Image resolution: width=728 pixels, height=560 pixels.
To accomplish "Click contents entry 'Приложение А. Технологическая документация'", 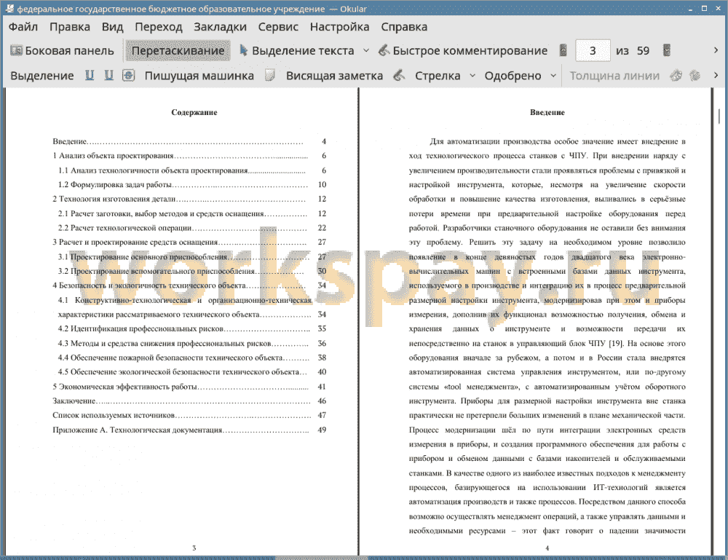I will tap(189, 430).
